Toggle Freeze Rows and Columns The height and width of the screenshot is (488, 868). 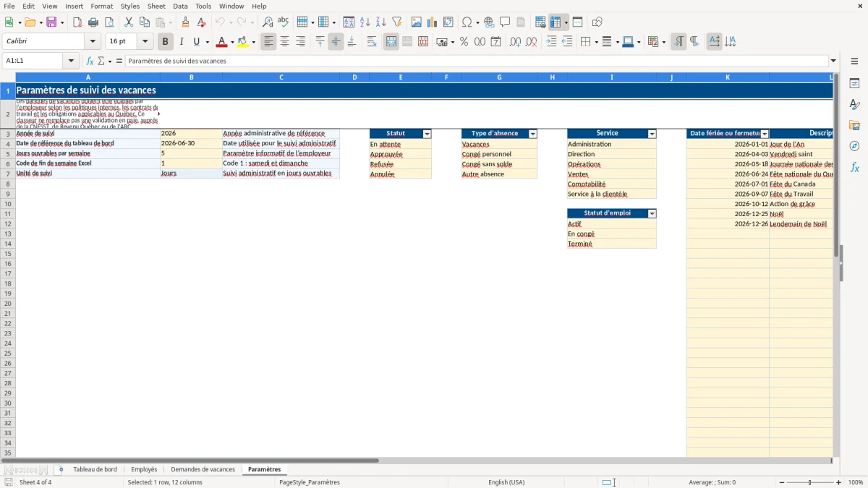tap(556, 22)
